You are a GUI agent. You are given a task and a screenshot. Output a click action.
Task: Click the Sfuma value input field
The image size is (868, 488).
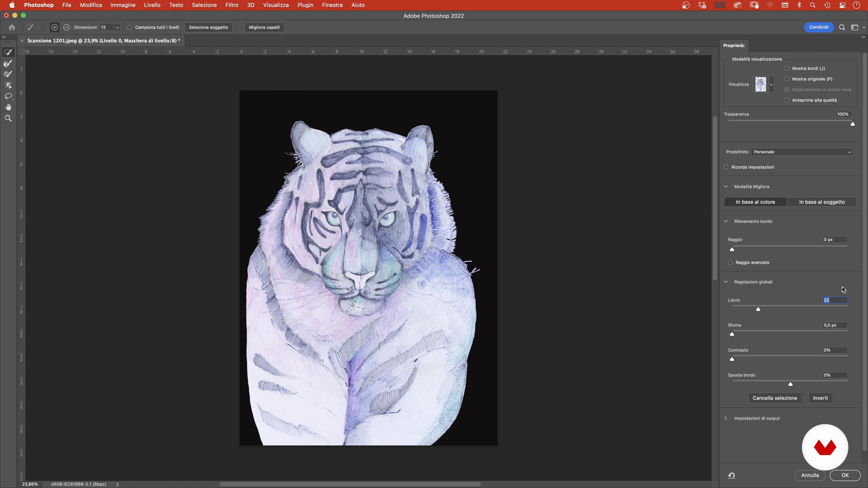pos(835,325)
